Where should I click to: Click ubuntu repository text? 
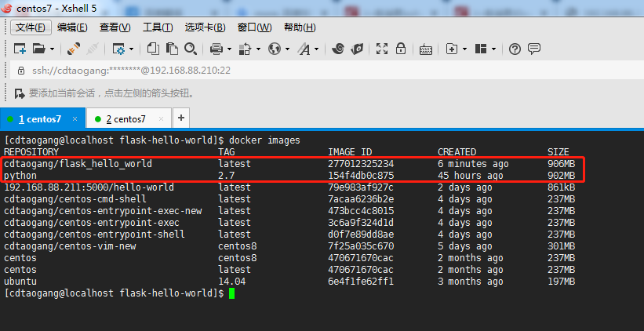tap(20, 282)
